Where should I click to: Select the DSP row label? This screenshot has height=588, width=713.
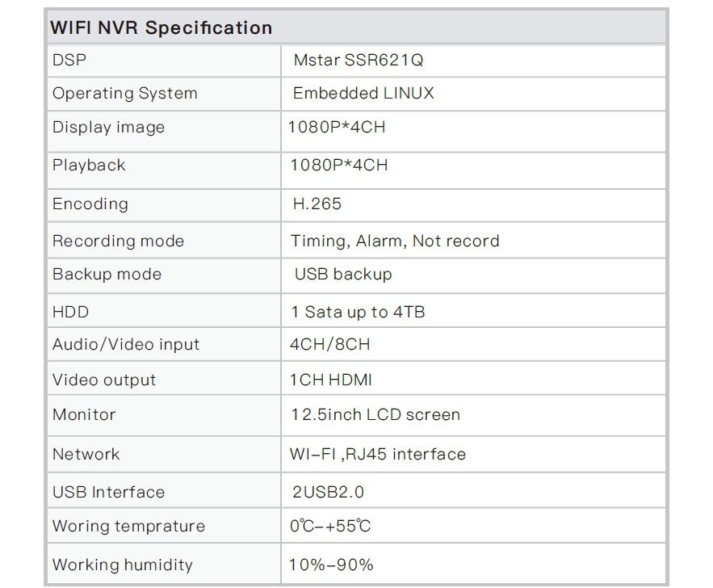69,60
